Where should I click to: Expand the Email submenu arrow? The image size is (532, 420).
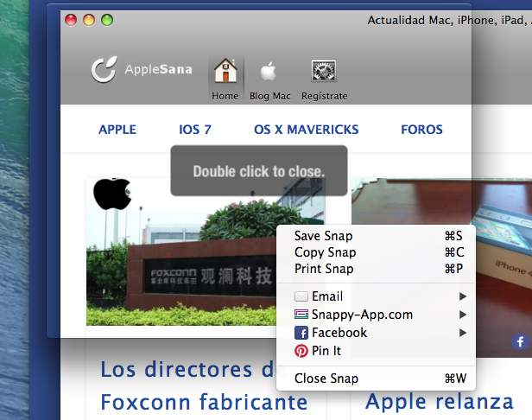tap(462, 296)
